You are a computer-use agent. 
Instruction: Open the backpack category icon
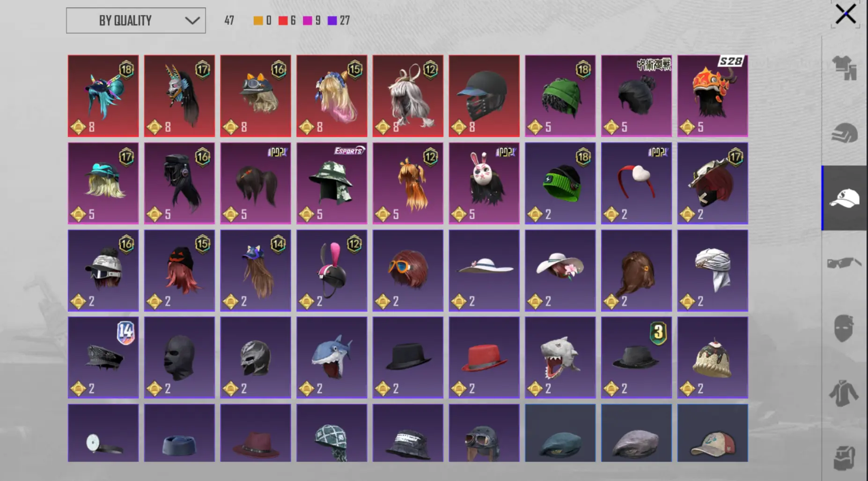[x=845, y=457]
